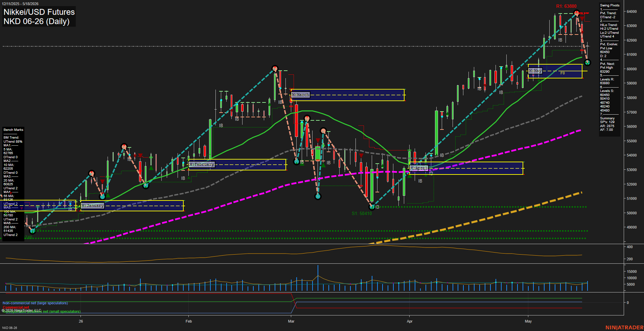
Task: Click the pivot low marker at S1 50410
Action: coord(372,207)
